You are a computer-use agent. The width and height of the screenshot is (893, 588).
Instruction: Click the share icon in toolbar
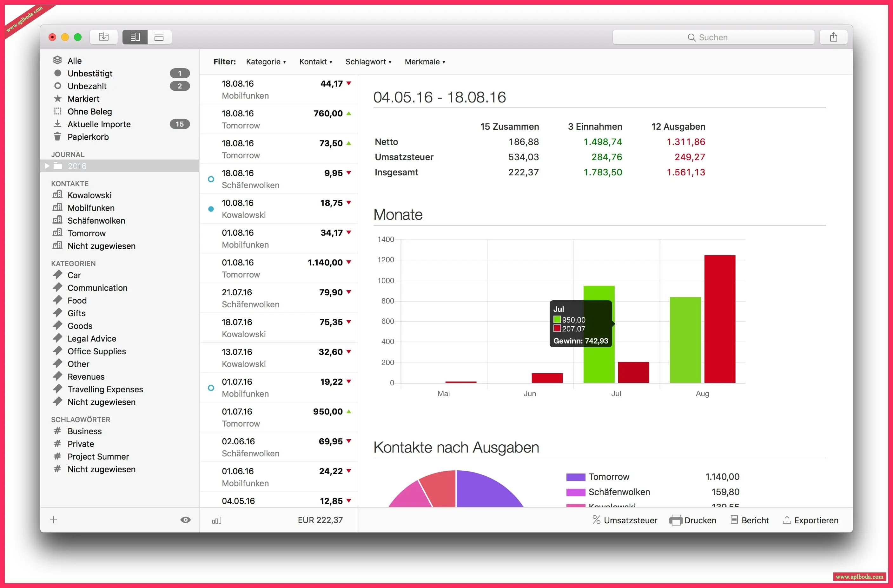(x=833, y=37)
